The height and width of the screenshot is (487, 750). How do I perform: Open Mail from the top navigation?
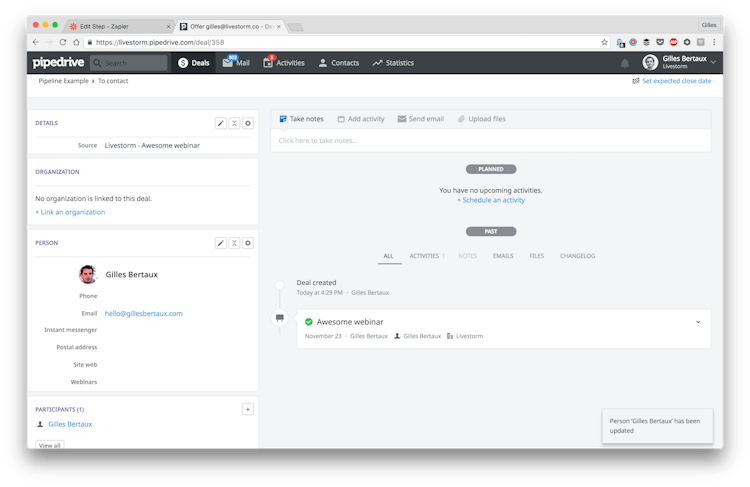pyautogui.click(x=236, y=63)
